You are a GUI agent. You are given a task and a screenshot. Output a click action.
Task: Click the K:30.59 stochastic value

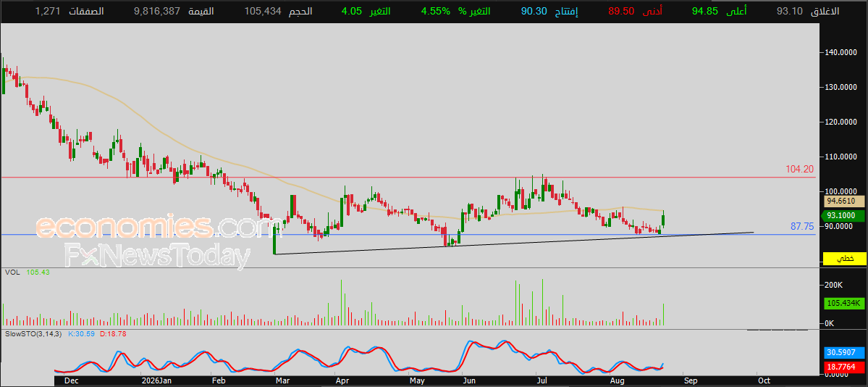(81, 334)
